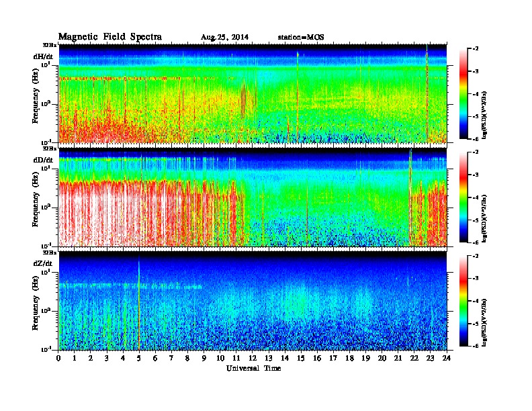532x411 pixels.
Task: Click the "-4" tick on dD/dt color scale
Action: [476, 197]
